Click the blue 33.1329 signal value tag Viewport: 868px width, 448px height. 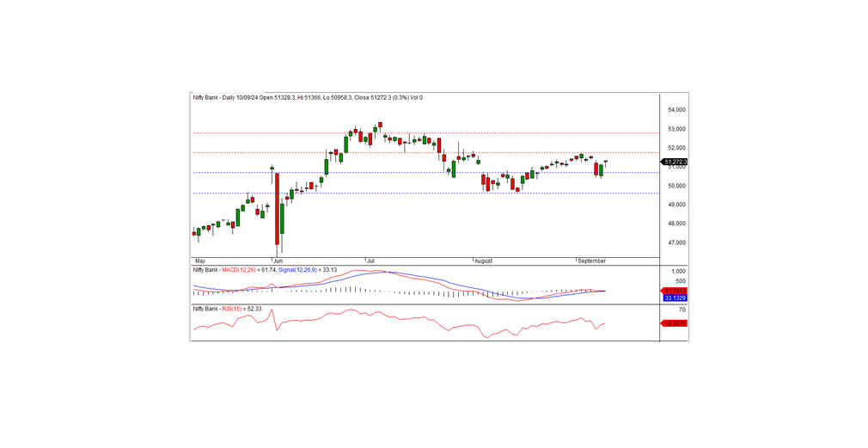point(675,298)
